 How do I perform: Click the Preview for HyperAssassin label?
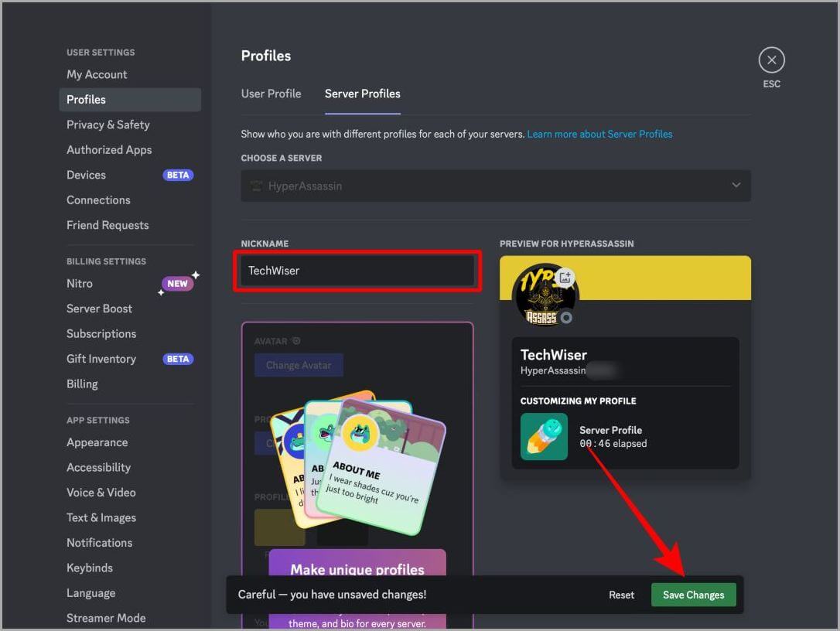pyautogui.click(x=567, y=244)
